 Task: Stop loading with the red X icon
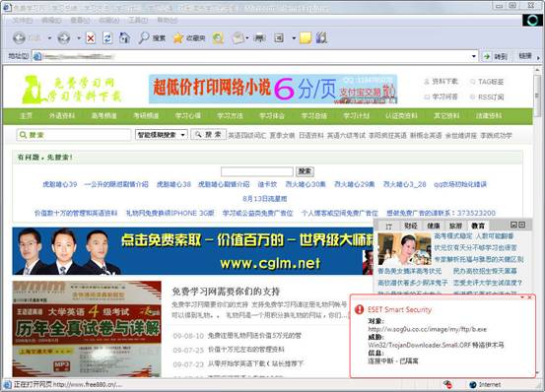click(x=91, y=37)
